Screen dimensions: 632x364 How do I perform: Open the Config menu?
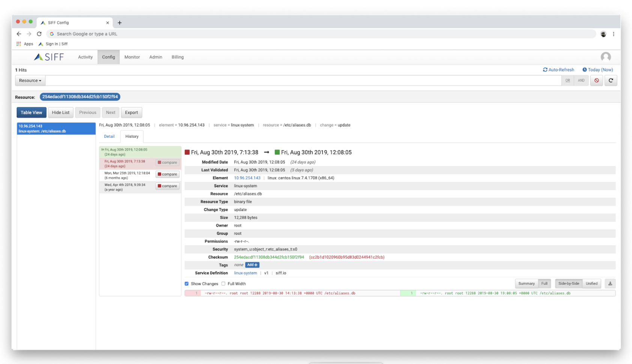point(108,57)
